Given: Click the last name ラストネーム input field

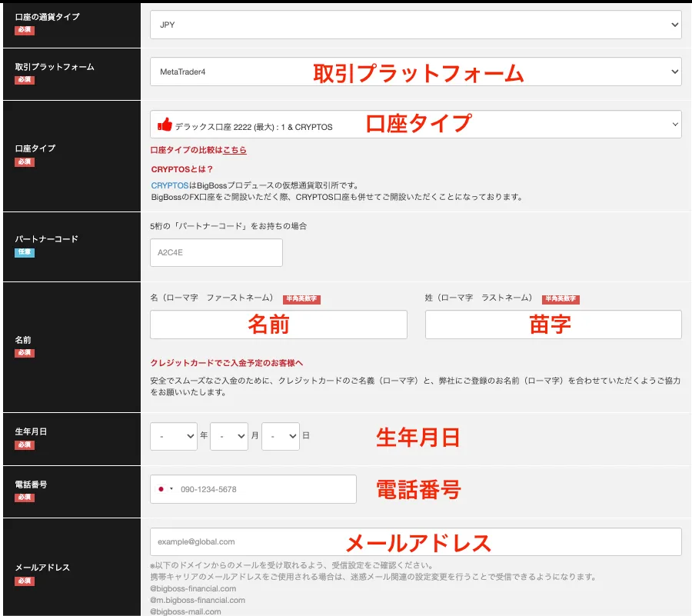Looking at the screenshot, I should 552,324.
